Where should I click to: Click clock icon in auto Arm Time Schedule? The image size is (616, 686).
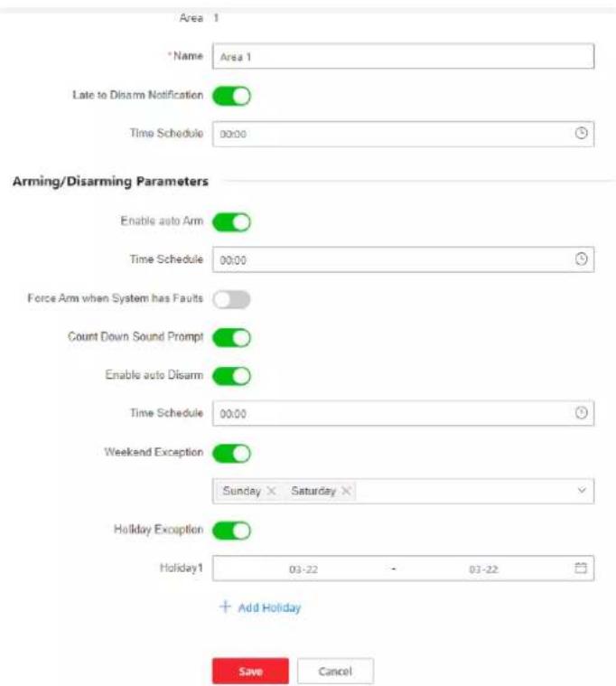[x=581, y=259]
